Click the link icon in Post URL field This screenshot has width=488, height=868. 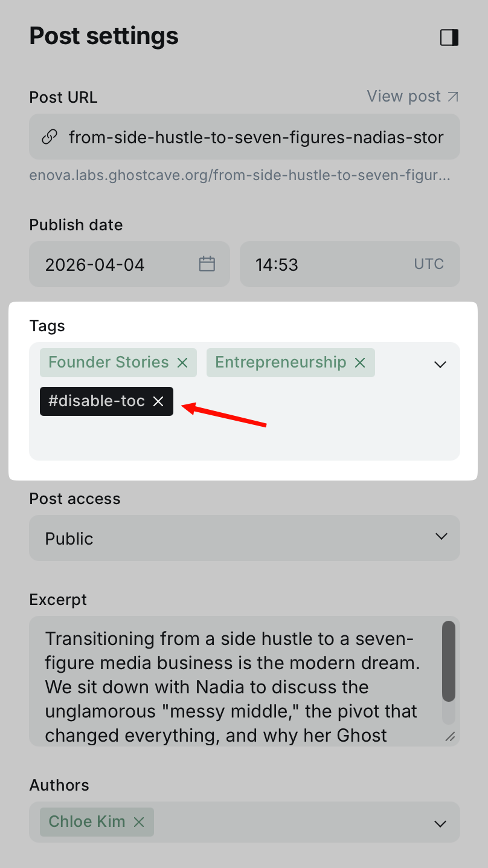point(50,137)
